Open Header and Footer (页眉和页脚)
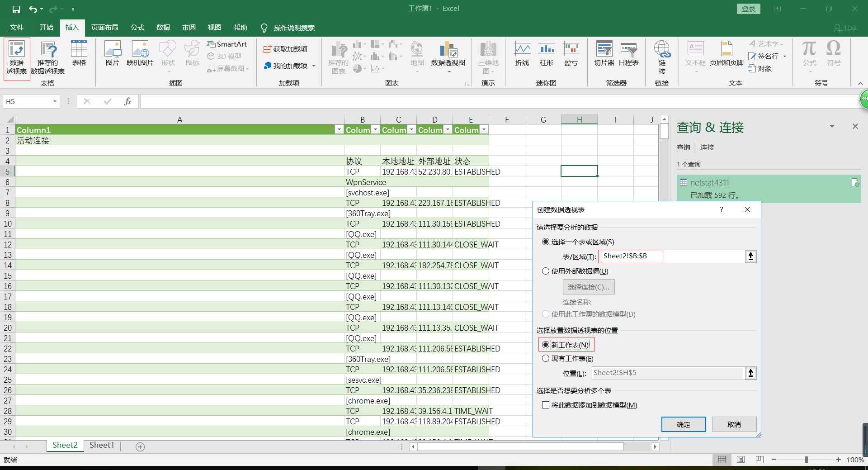This screenshot has height=470, width=868. pos(726,54)
